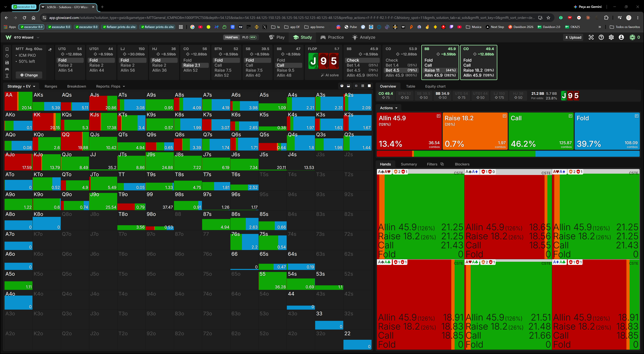Toggle detail icon on Call action card

(570, 116)
